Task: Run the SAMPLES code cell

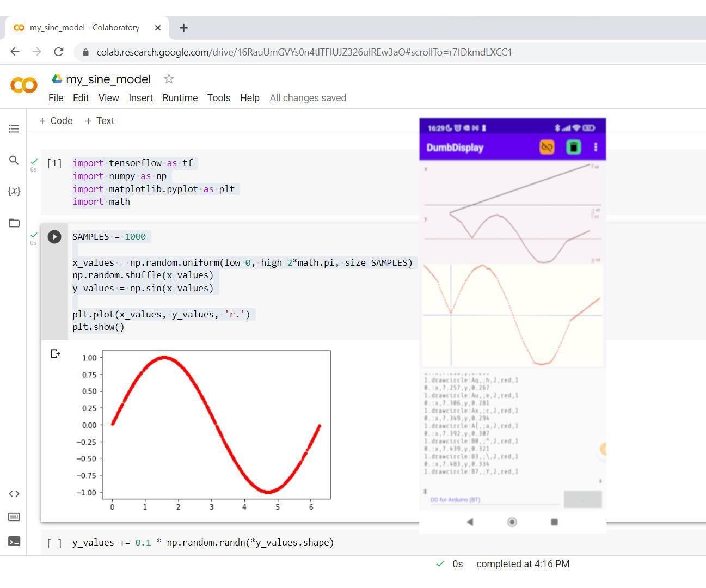Action: click(54, 236)
